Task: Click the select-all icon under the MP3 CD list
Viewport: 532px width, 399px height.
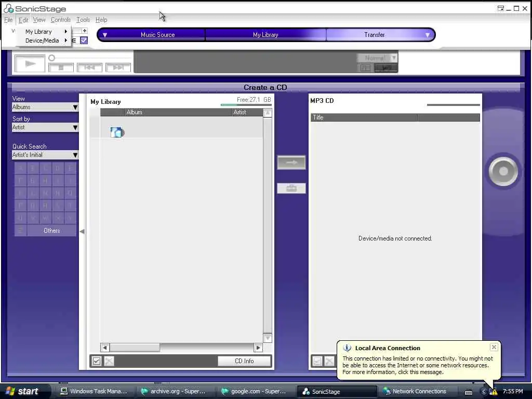Action: pos(317,361)
